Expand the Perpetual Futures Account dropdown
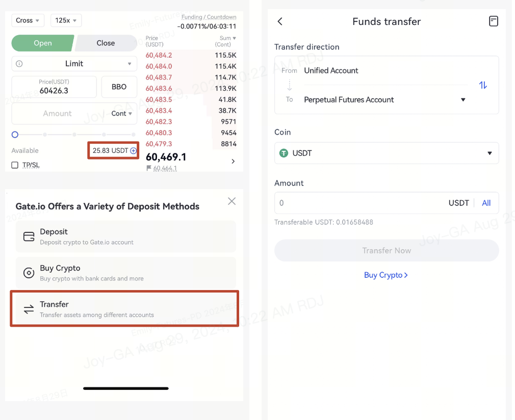This screenshot has height=420, width=515. [463, 100]
